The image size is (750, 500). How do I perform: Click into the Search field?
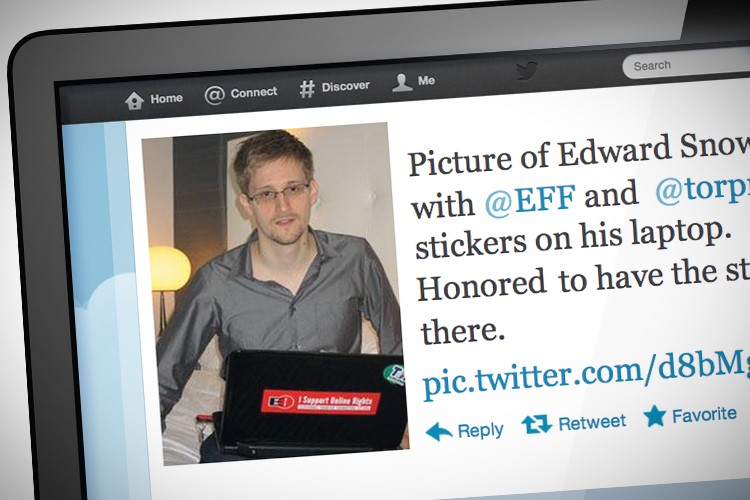[x=686, y=64]
